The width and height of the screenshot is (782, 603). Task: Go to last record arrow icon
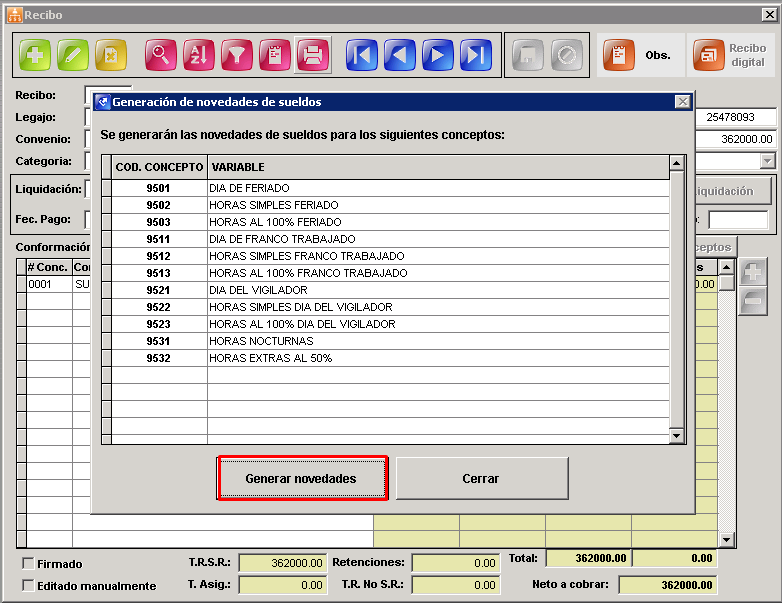click(x=476, y=55)
